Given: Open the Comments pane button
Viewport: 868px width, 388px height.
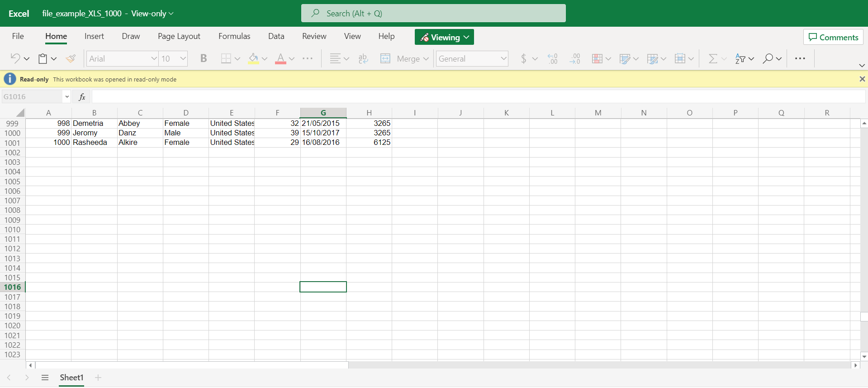Looking at the screenshot, I should [833, 37].
